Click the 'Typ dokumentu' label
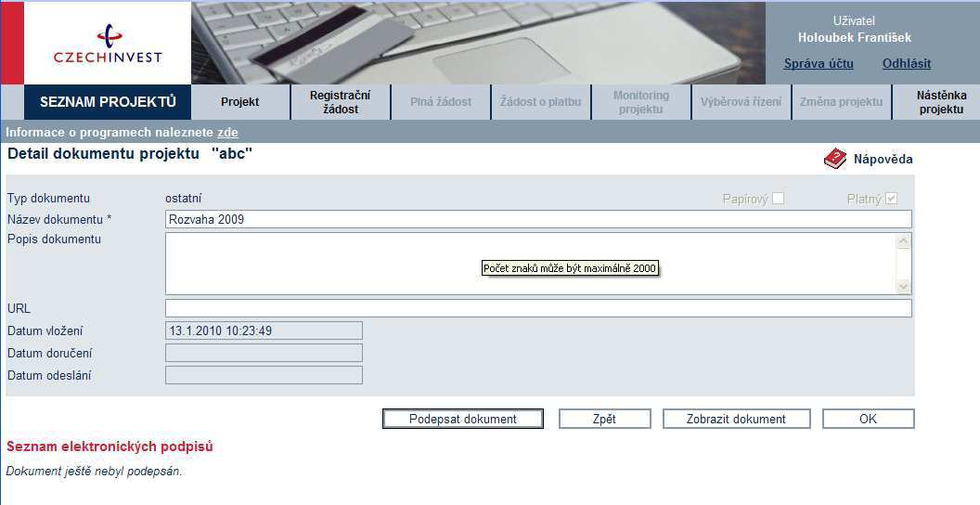Viewport: 980px width, 505px height. coord(49,198)
